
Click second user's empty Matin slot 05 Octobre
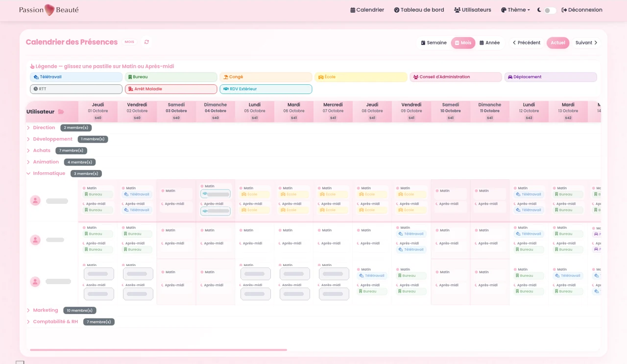(x=255, y=230)
